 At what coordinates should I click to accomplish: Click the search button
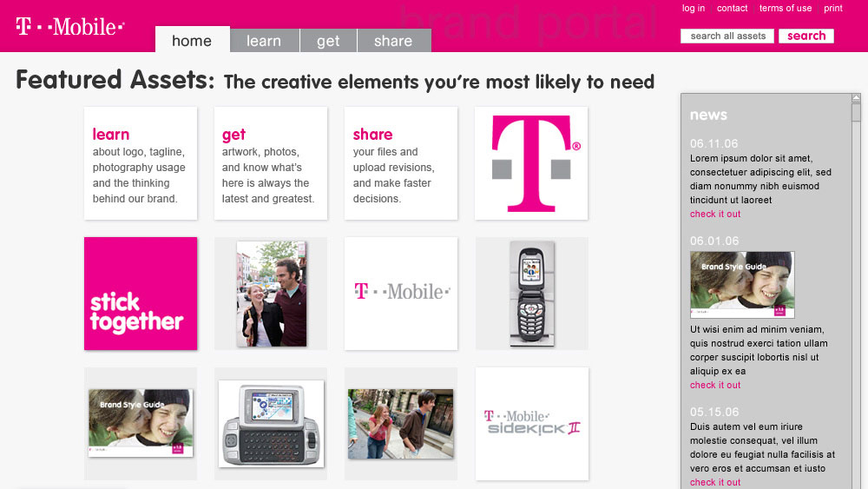(806, 36)
